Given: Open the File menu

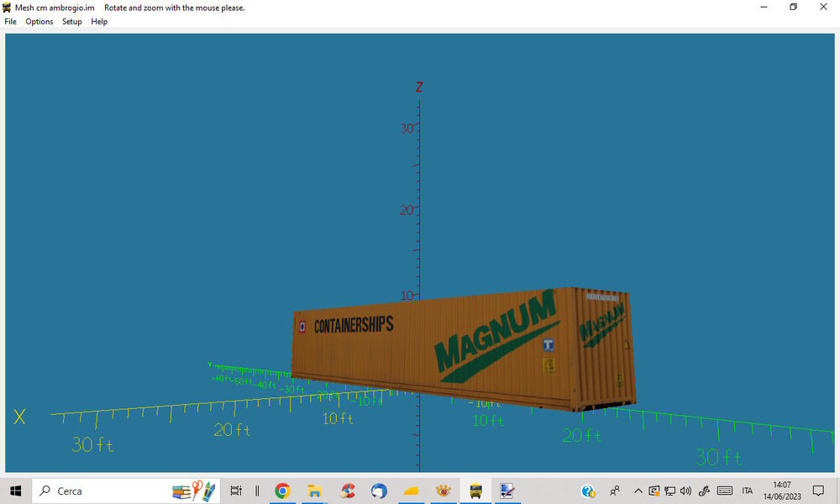Looking at the screenshot, I should tap(10, 22).
